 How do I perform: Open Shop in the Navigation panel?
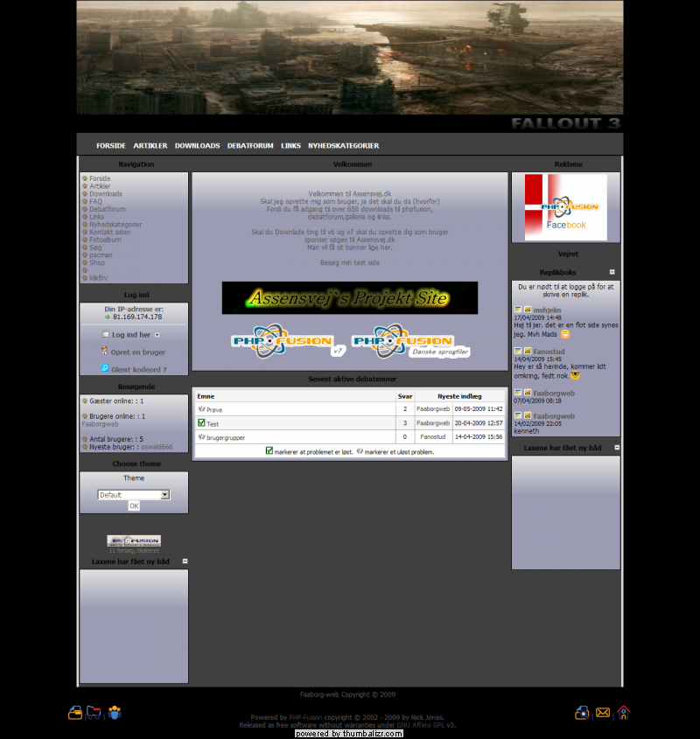coord(97,262)
